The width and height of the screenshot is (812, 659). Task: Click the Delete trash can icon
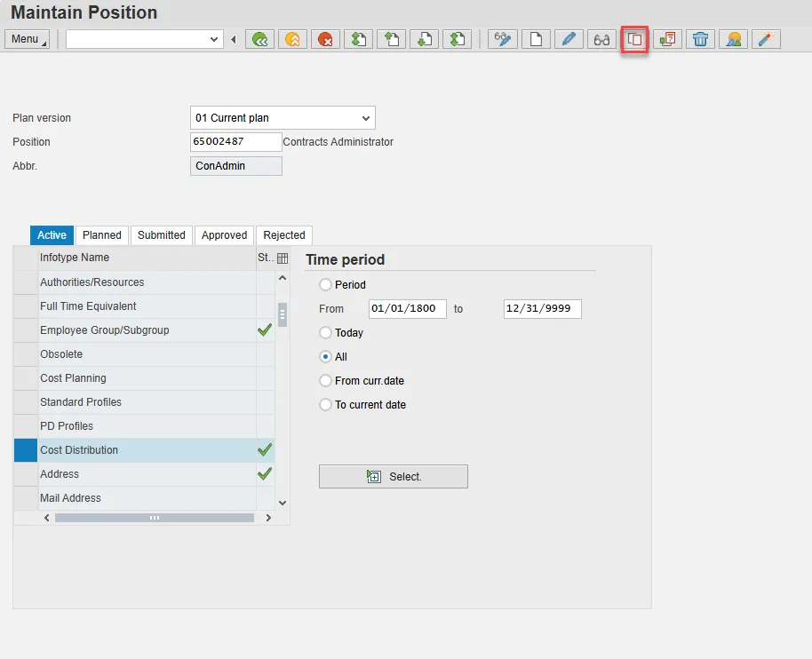tap(700, 39)
